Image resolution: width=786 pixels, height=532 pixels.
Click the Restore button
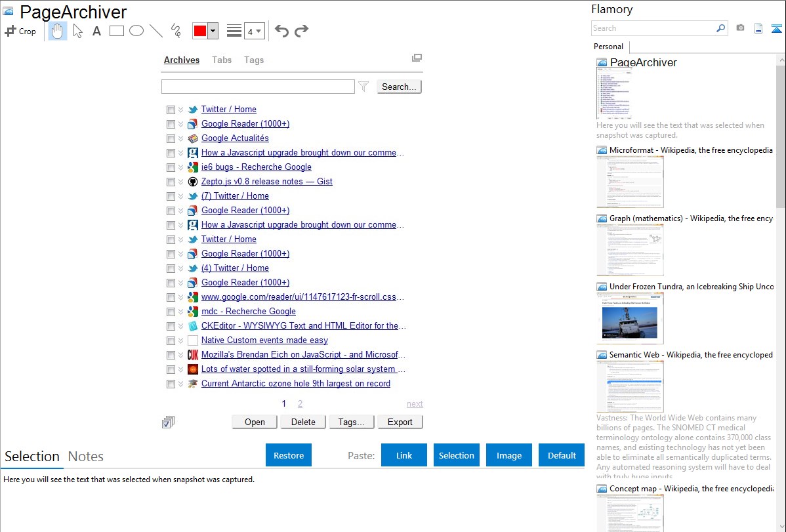click(289, 455)
